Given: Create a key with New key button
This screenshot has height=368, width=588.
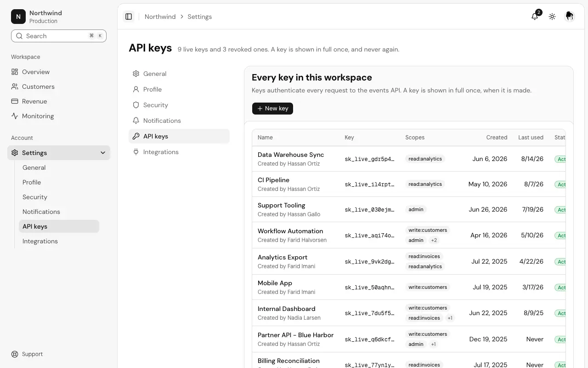Looking at the screenshot, I should point(272,109).
